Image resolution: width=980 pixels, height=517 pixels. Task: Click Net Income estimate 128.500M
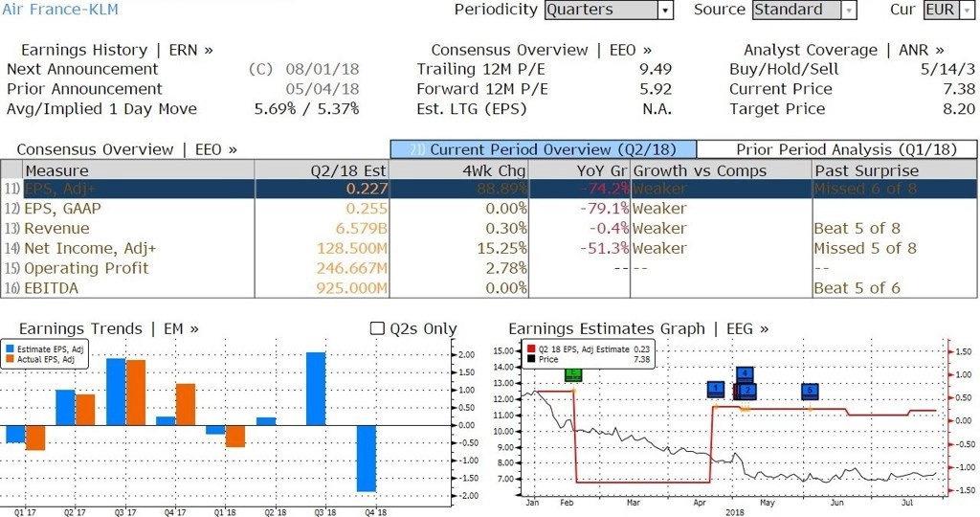click(x=352, y=249)
